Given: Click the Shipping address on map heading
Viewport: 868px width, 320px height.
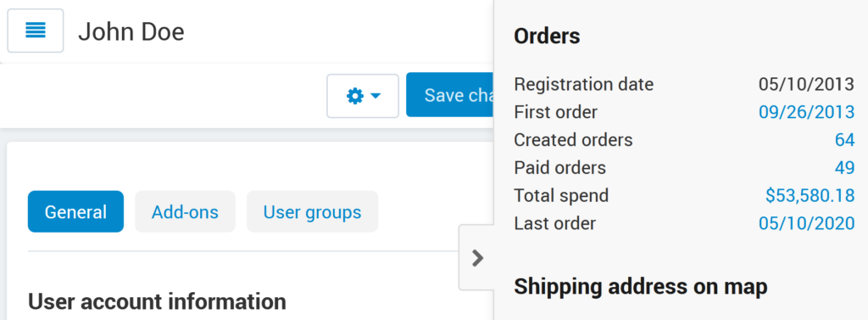Looking at the screenshot, I should (641, 287).
